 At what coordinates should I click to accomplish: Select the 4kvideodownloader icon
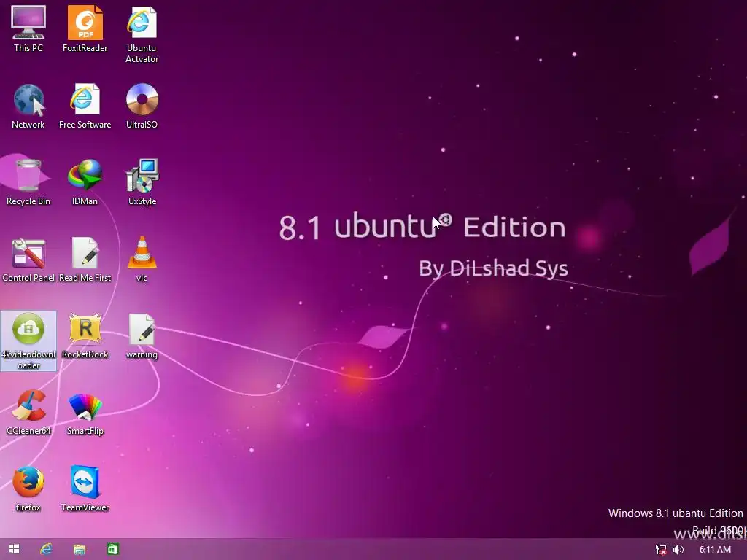pos(28,341)
